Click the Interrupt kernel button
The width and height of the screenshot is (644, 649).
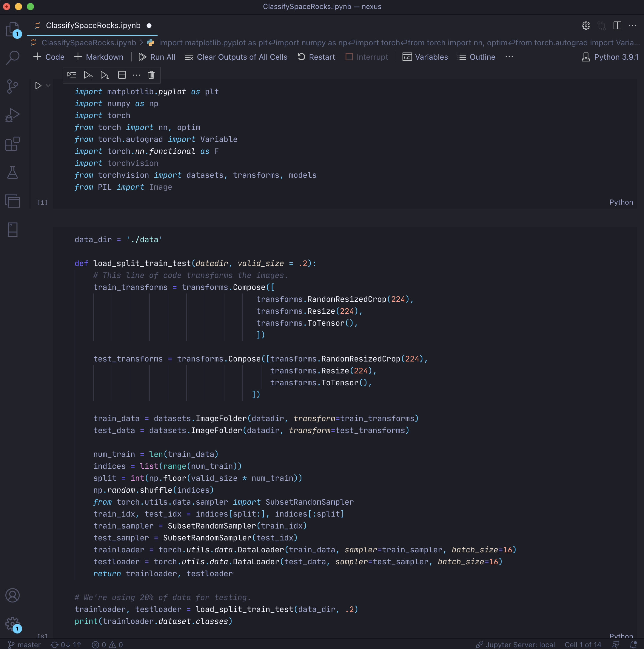click(x=367, y=57)
